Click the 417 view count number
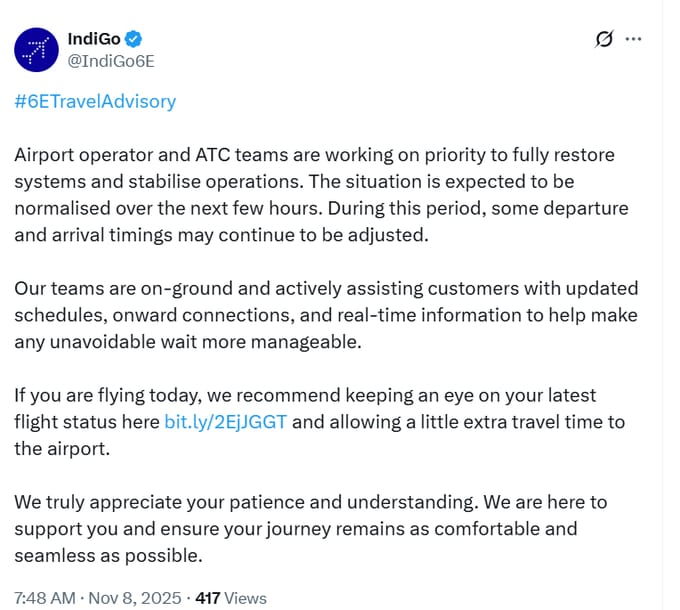680x610 pixels. pyautogui.click(x=208, y=598)
